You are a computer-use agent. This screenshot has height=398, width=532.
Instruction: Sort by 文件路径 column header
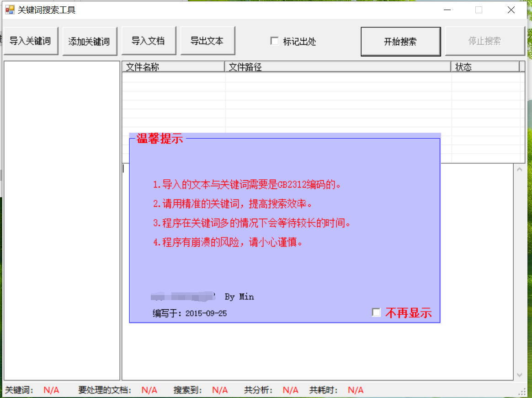click(337, 67)
